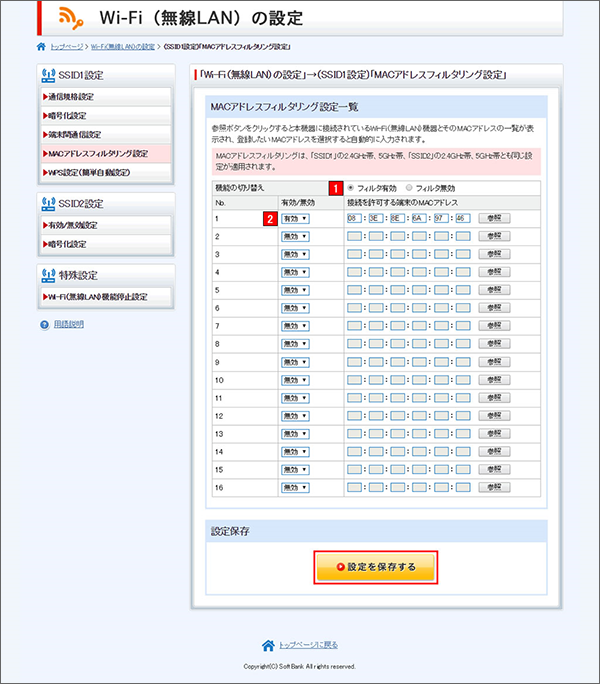Click トップページに戻る link

309,645
